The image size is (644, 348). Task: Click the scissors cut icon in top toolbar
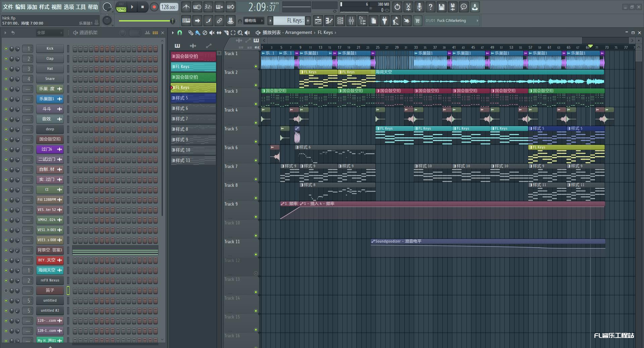point(408,7)
